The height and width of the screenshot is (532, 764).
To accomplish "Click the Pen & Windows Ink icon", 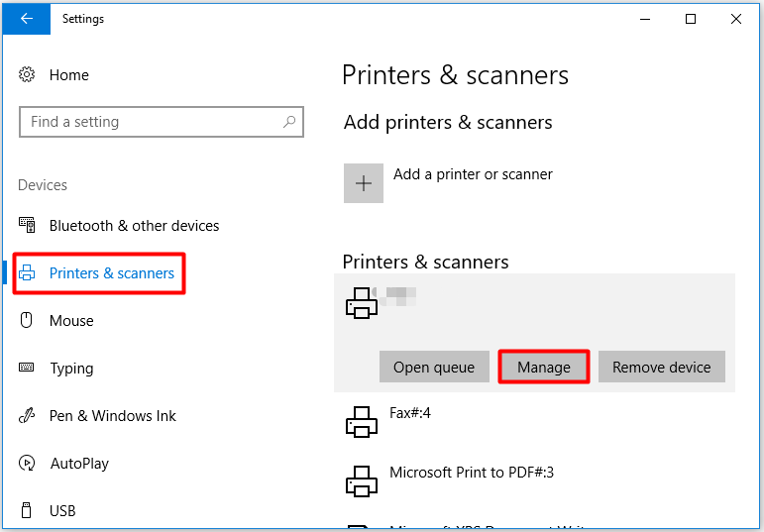I will pyautogui.click(x=27, y=415).
